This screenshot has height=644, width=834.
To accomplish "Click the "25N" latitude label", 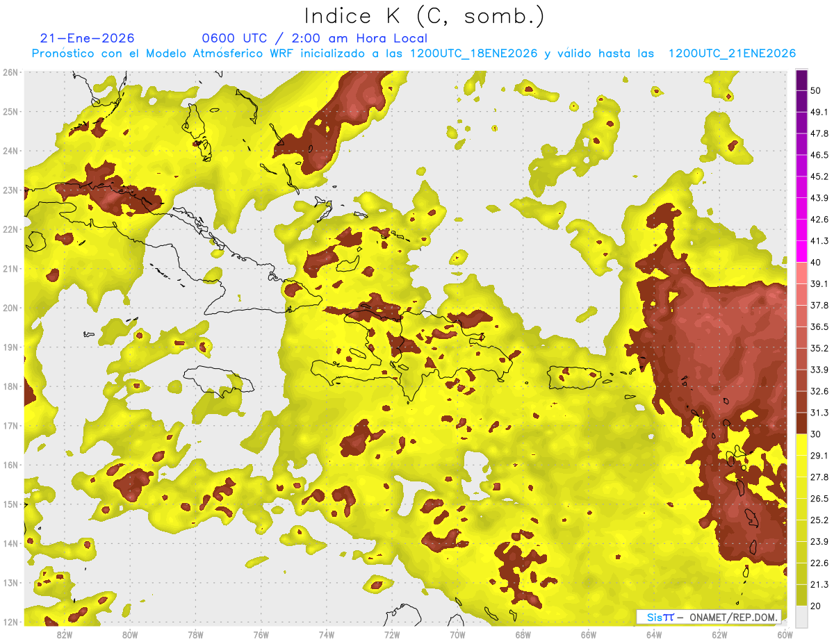I will (10, 112).
